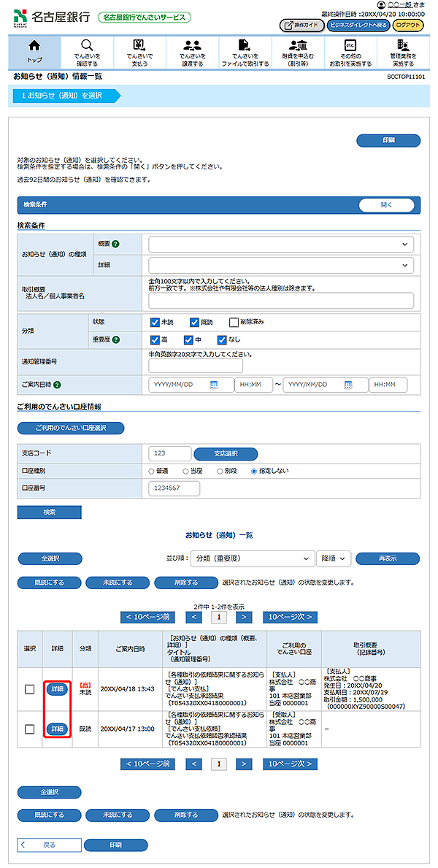Viewport: 438px width, 868px height.
Task: Enable the 削除済み checkbox
Action: (234, 322)
